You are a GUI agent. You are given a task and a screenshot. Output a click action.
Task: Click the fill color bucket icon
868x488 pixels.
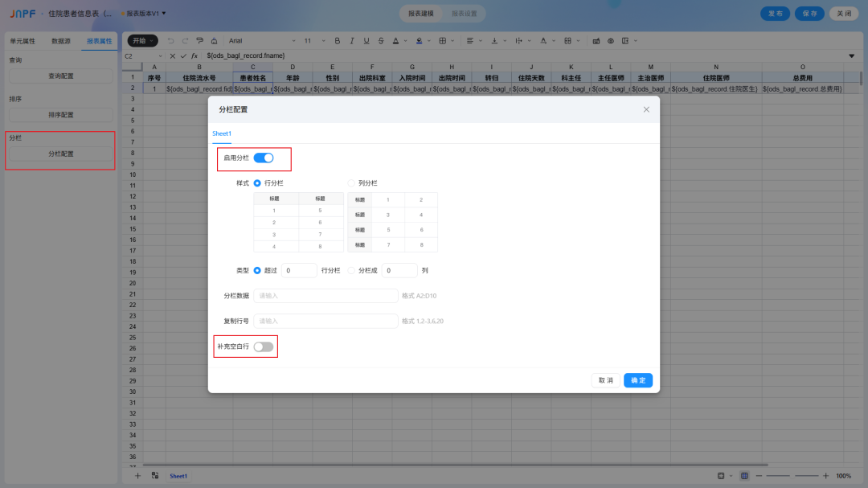click(x=419, y=41)
